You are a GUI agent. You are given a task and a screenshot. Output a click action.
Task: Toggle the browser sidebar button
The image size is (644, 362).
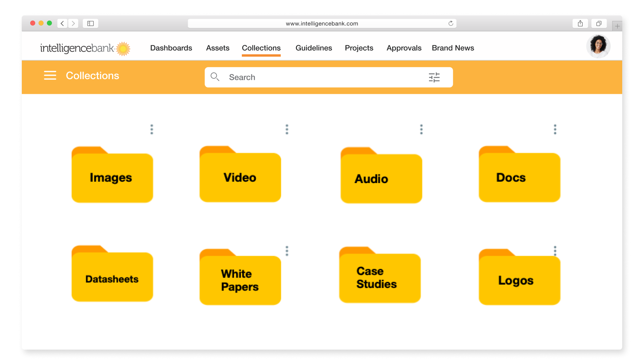pos(91,23)
